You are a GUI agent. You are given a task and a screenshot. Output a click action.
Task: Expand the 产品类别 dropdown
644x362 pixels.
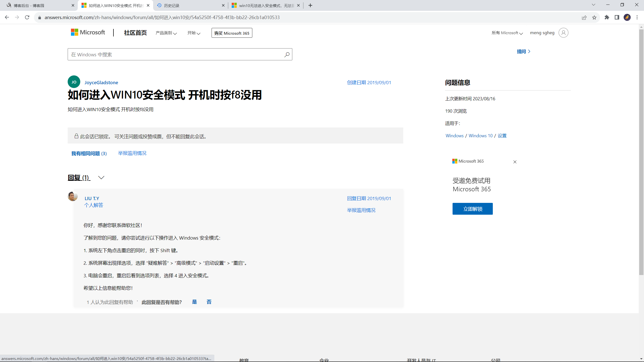[166, 33]
